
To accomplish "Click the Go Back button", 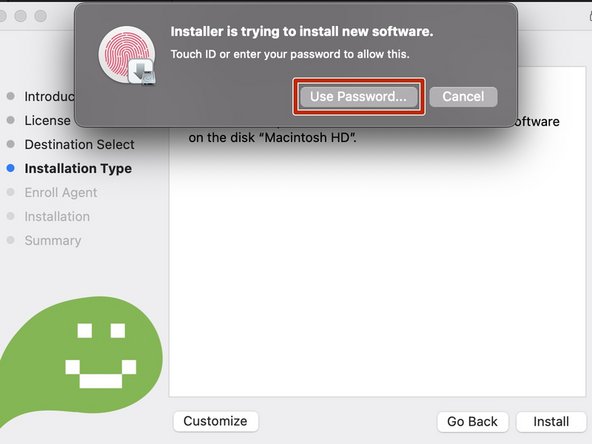I will coord(472,421).
